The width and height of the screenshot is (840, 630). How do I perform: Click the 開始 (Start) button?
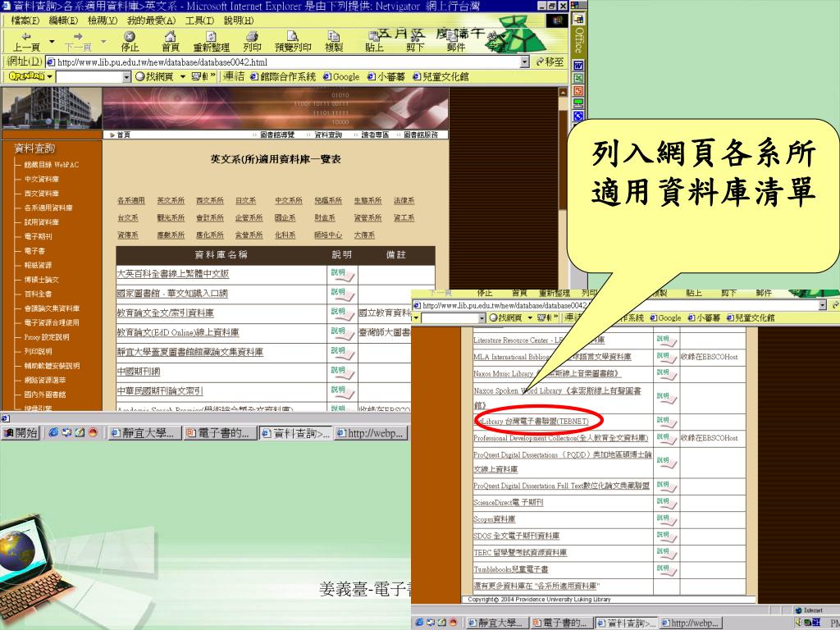(x=21, y=432)
